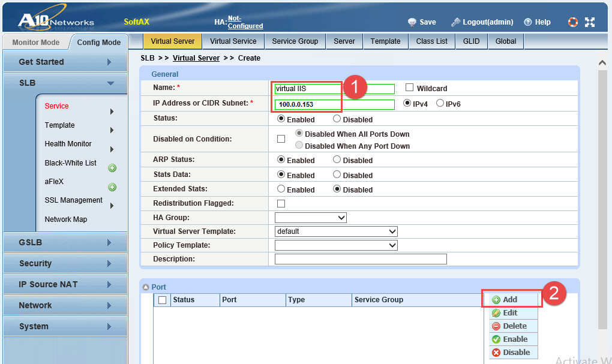This screenshot has height=364, width=612.
Task: Toggle the Port table select-all checkbox
Action: tap(163, 300)
